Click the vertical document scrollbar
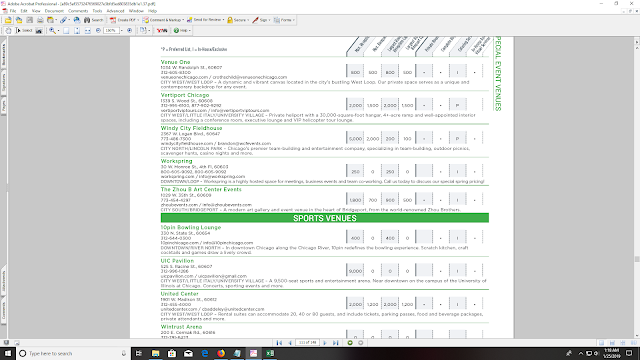Viewport: 640px width, 360px height. coord(637,188)
